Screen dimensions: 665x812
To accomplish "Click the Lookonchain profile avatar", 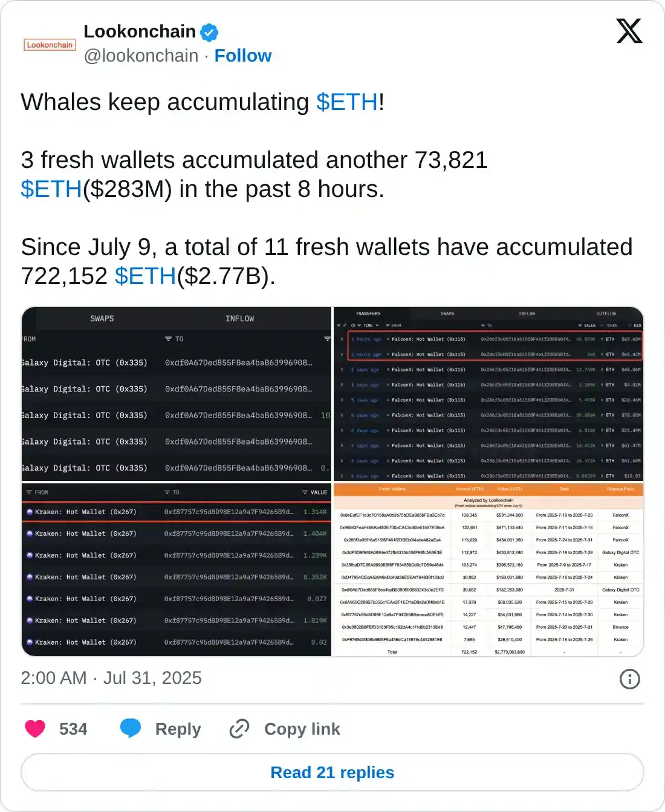I will click(50, 43).
